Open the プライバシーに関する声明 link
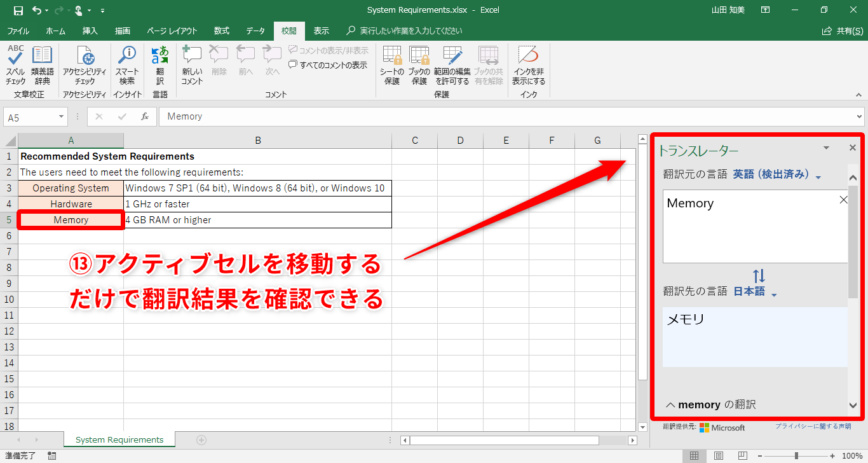 pyautogui.click(x=813, y=426)
